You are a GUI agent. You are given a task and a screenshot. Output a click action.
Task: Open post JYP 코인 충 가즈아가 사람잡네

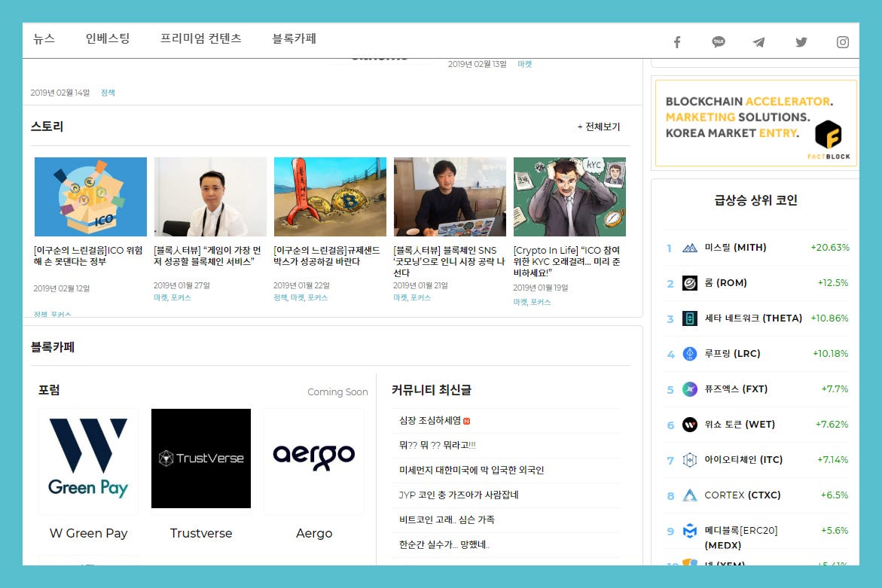[x=459, y=495]
